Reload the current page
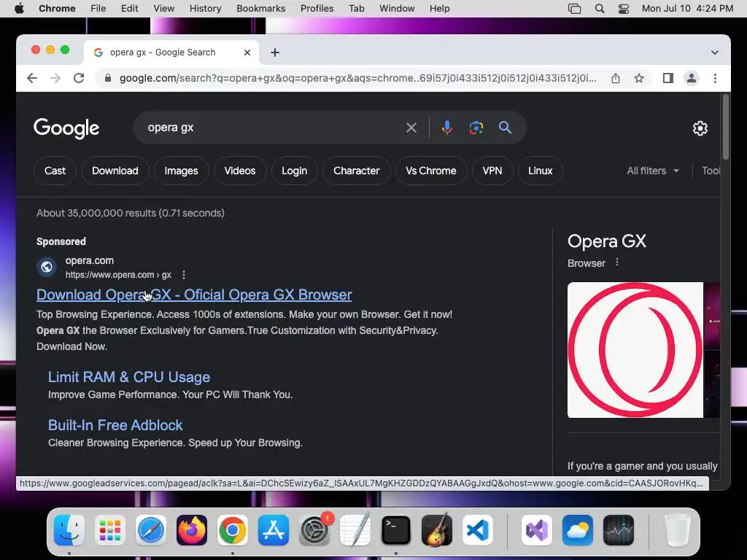This screenshot has height=560, width=747. (x=79, y=78)
